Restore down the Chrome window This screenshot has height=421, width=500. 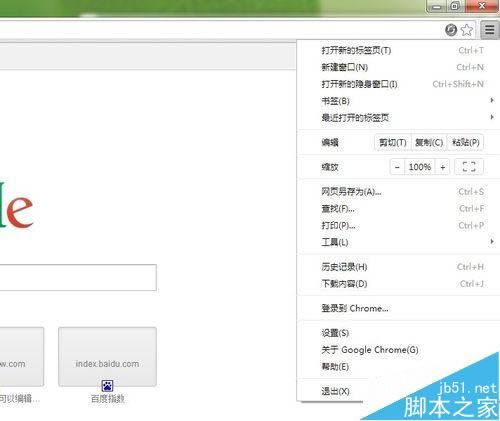pyautogui.click(x=455, y=6)
